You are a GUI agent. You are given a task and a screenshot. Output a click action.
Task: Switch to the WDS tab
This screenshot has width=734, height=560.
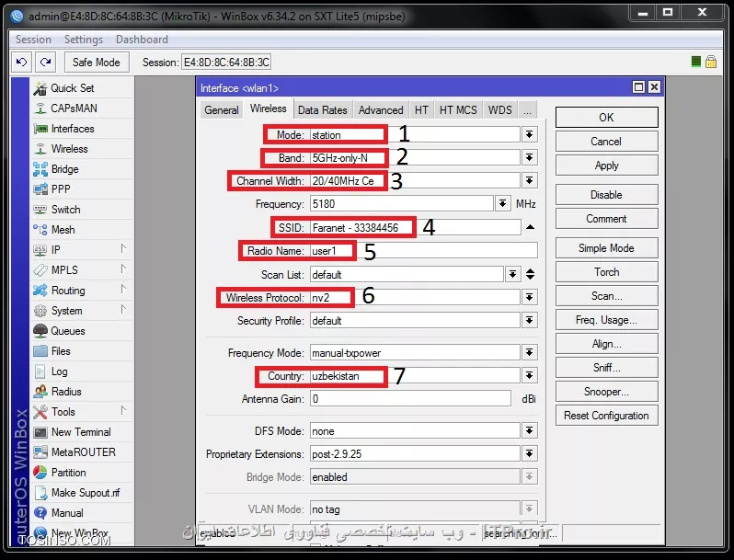click(500, 110)
